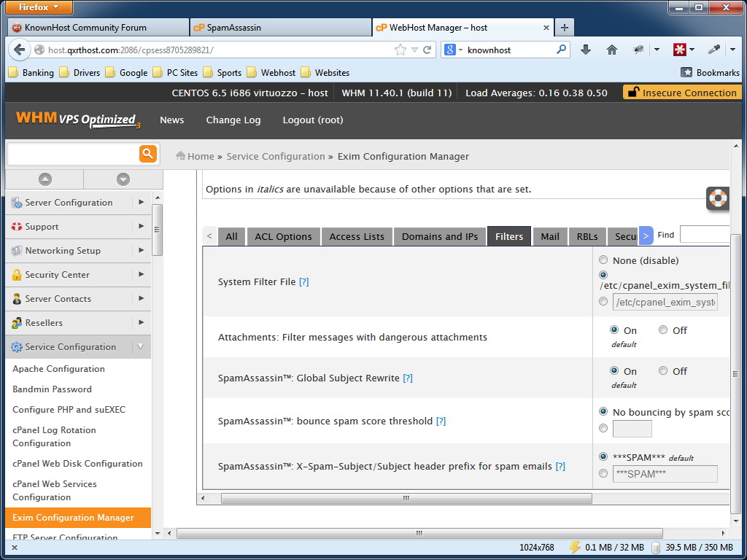Bookmark page with the star icon
This screenshot has width=747, height=560.
pos(400,50)
